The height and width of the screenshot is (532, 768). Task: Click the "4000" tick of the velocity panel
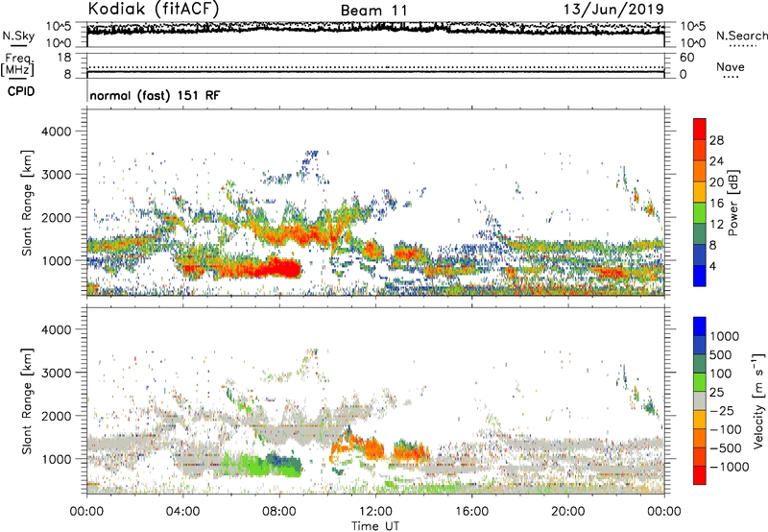pyautogui.click(x=57, y=329)
